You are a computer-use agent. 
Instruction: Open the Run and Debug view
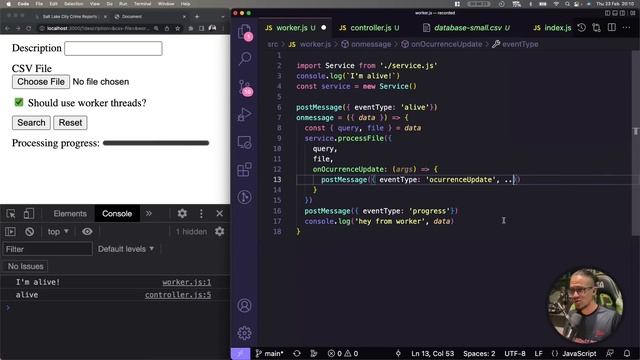point(244,115)
